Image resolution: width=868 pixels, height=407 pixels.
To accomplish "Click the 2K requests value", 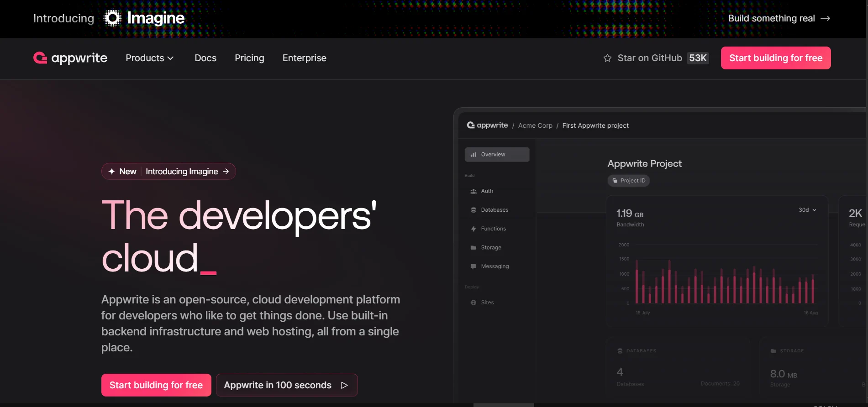I will 855,213.
